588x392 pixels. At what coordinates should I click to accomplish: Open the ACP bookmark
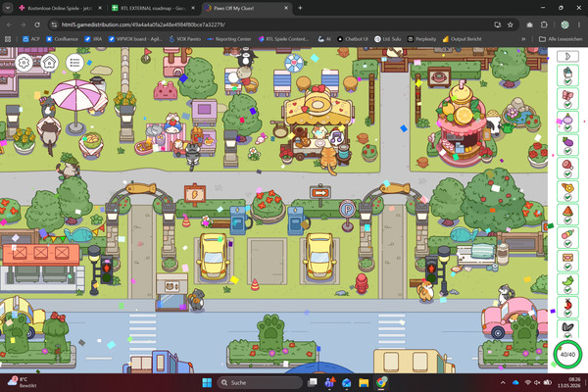tap(31, 39)
